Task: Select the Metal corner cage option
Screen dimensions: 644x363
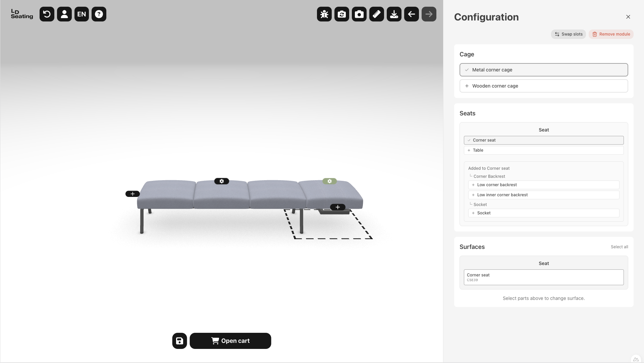Action: (544, 70)
